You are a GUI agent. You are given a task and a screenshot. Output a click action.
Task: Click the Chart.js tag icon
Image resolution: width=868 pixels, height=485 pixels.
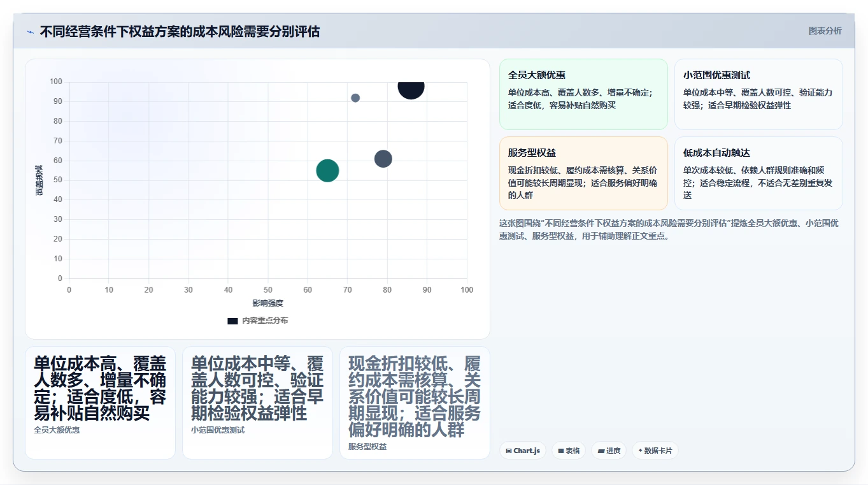[x=509, y=451]
